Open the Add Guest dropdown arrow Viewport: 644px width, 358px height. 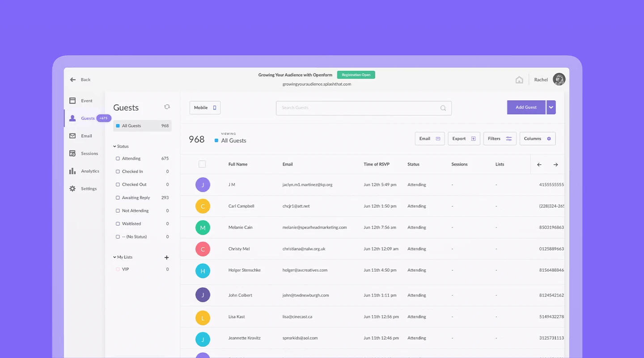tap(551, 107)
